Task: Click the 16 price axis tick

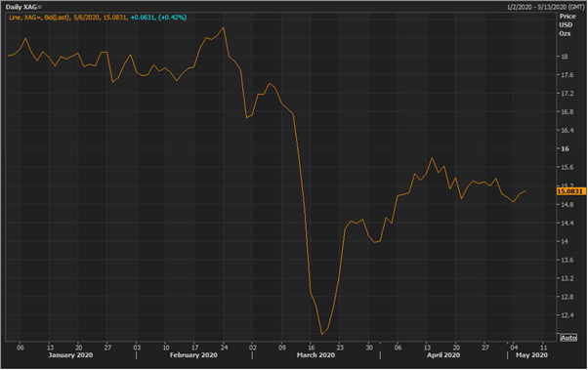Action: (565, 148)
